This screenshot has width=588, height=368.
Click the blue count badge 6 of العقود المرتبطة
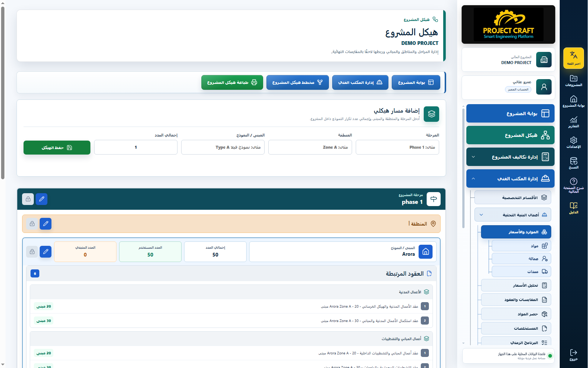35,273
